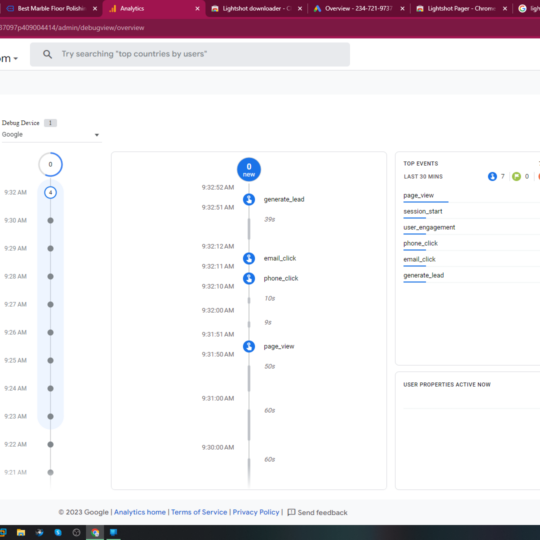Screen dimensions: 540x540
Task: Open the Debug Device Google dropdown
Action: point(51,135)
